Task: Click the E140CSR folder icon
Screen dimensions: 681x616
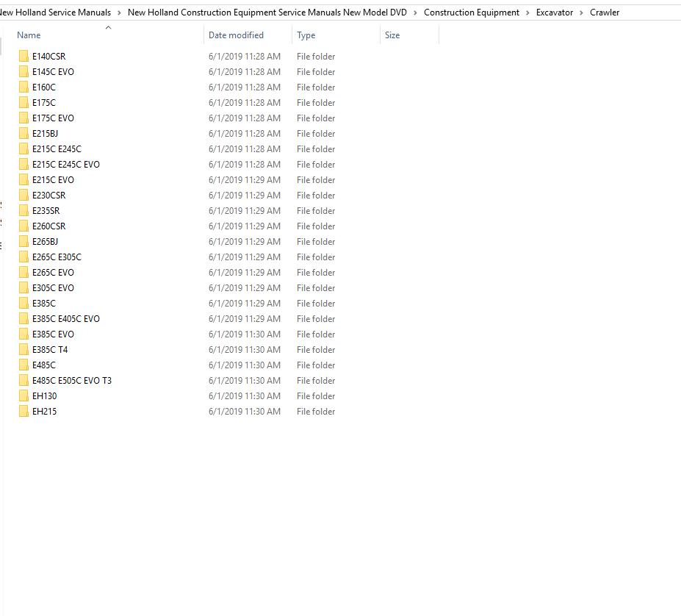Action: click(x=24, y=56)
